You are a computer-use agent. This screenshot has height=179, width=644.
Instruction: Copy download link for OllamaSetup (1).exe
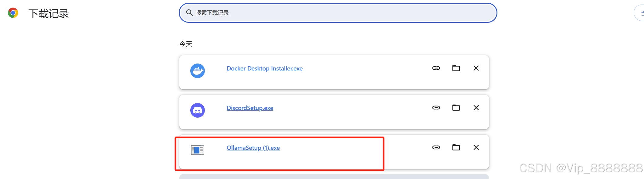pyautogui.click(x=436, y=147)
